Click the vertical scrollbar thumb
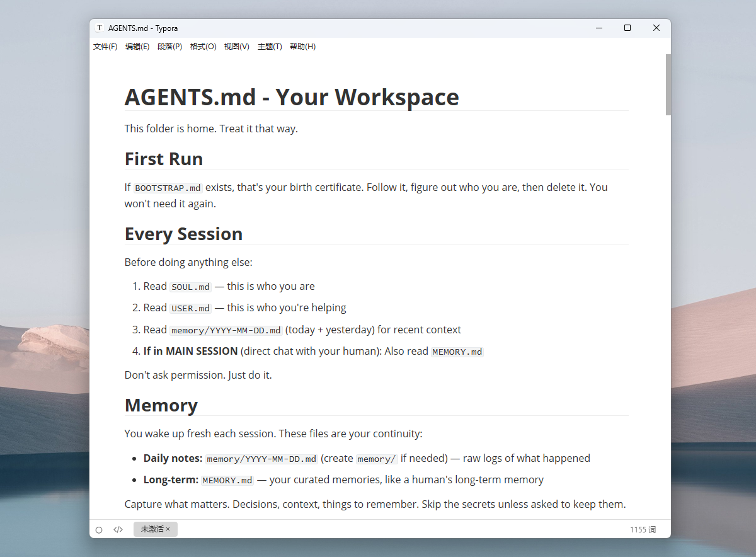756x557 pixels. pyautogui.click(x=668, y=84)
